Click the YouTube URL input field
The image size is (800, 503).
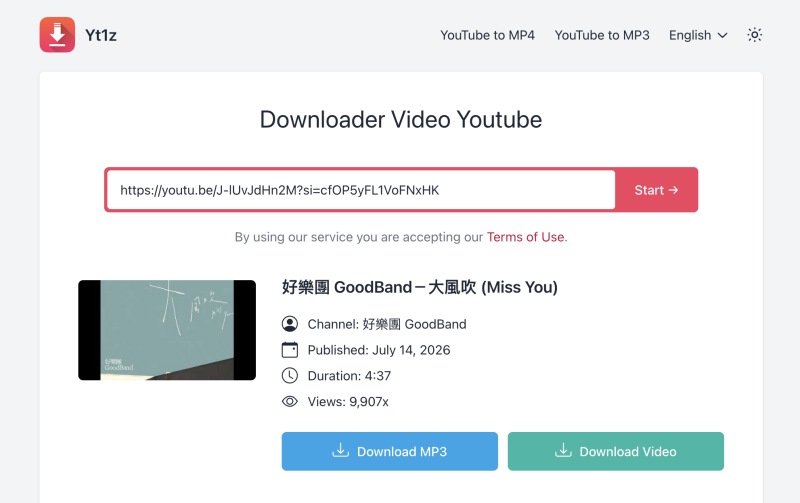coord(361,190)
